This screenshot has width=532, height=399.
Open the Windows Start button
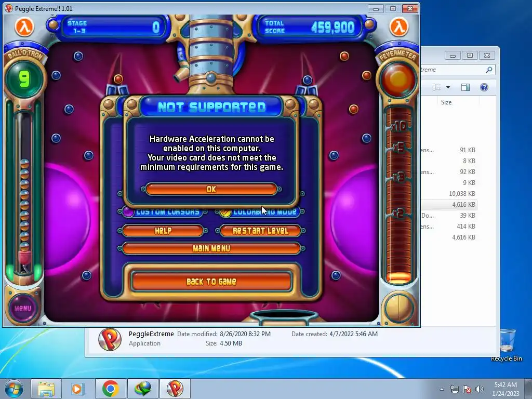14,389
